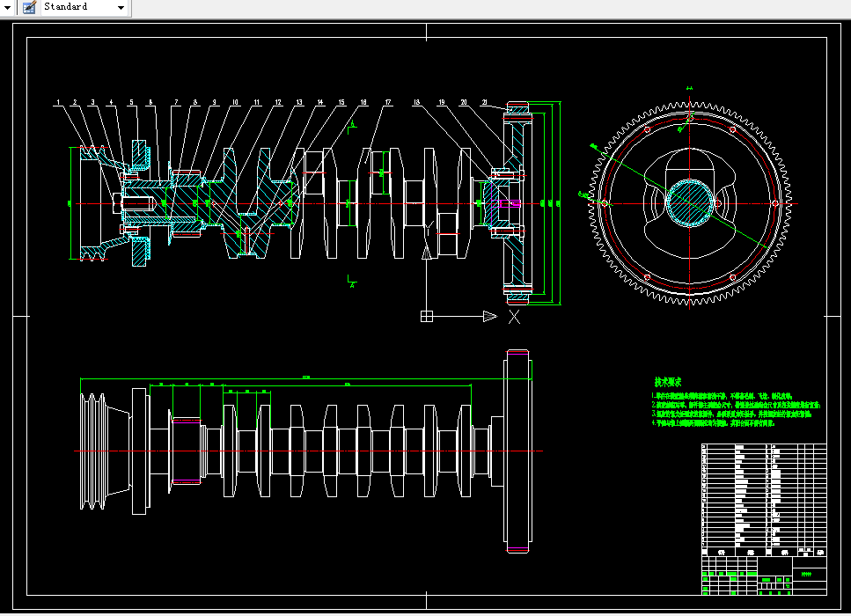Click the green technical requirements heading

pos(668,383)
